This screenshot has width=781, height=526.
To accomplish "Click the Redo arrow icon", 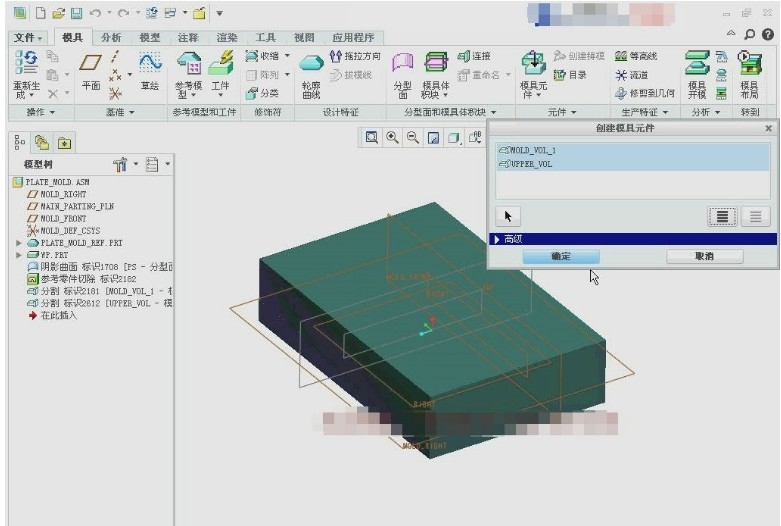I will 123,13.
